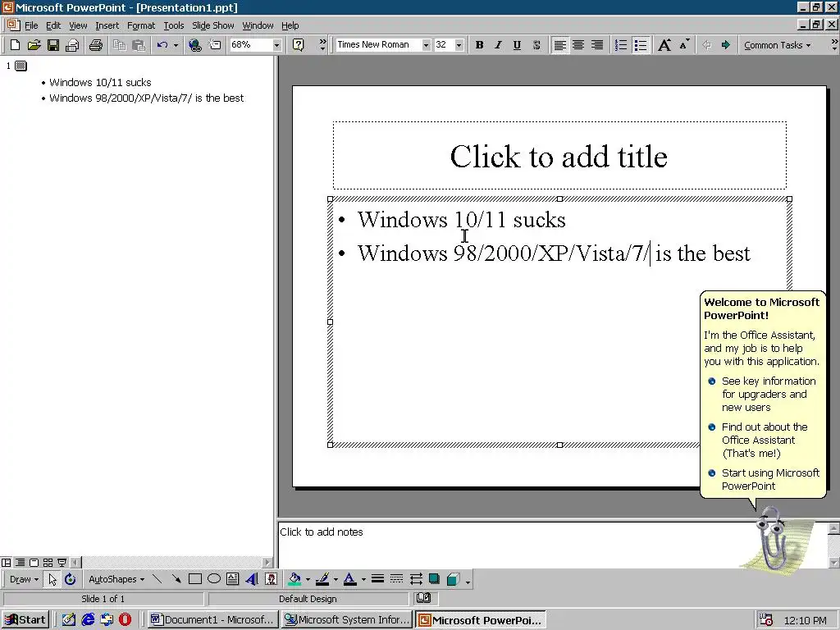840x630 pixels.
Task: Open the Common Tasks dropdown
Action: click(x=778, y=45)
